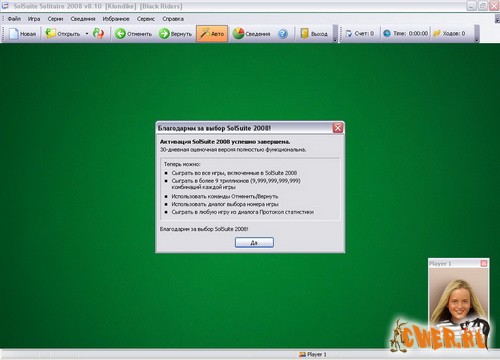Restore down the SolSuite Solitaire window
Image resolution: width=500 pixels, height=360 pixels.
click(x=483, y=6)
